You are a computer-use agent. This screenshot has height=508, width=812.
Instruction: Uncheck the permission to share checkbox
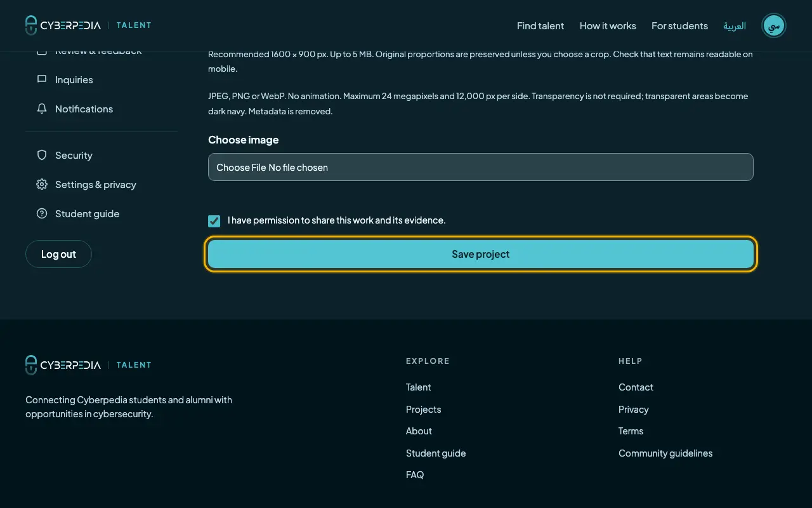point(214,221)
